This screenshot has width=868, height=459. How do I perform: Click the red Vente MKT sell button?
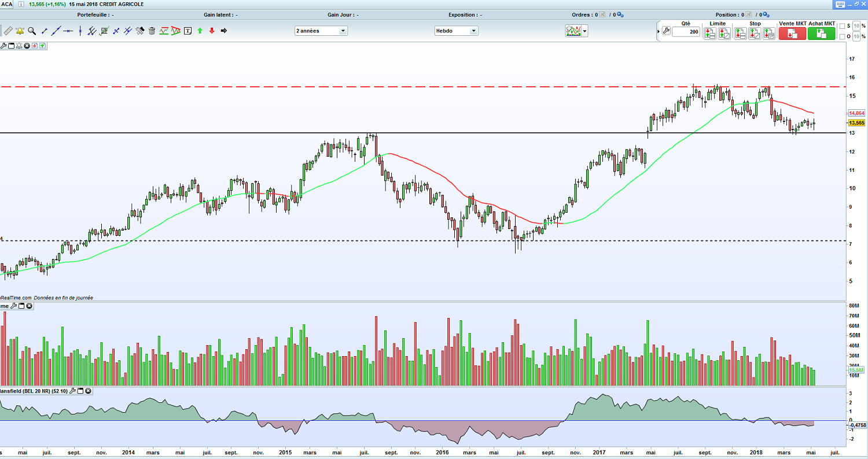792,34
